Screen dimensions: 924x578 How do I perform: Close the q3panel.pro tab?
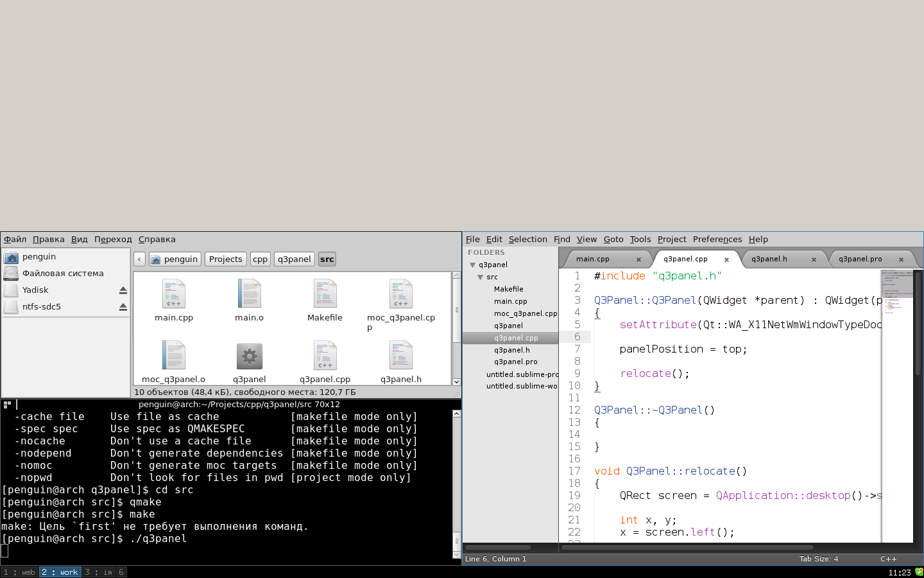(x=901, y=259)
